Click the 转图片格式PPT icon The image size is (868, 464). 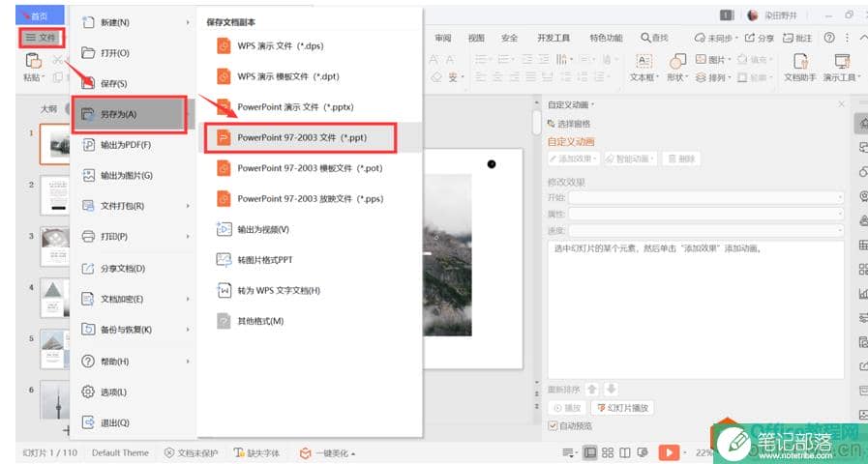pos(224,259)
